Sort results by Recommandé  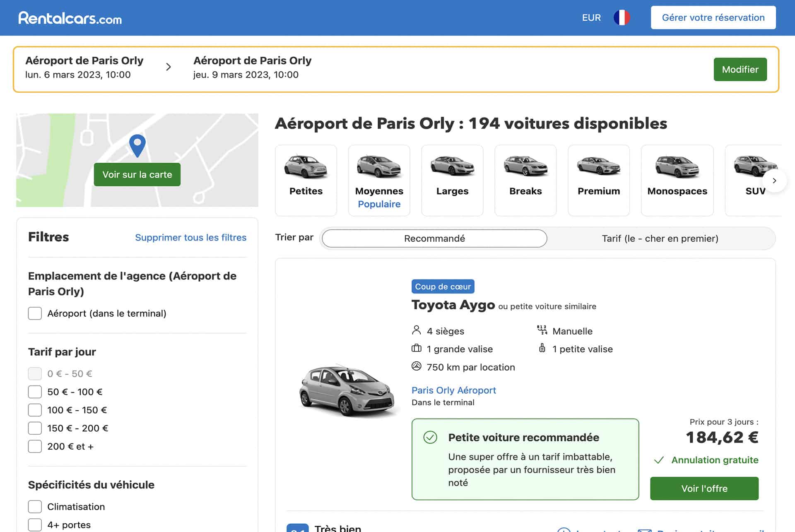(434, 238)
